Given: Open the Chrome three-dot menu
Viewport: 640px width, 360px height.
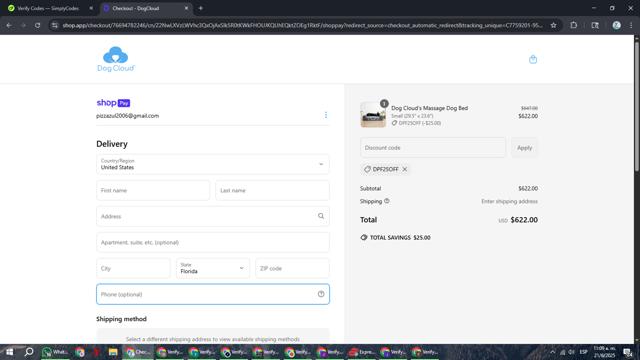Looking at the screenshot, I should pyautogui.click(x=631, y=25).
